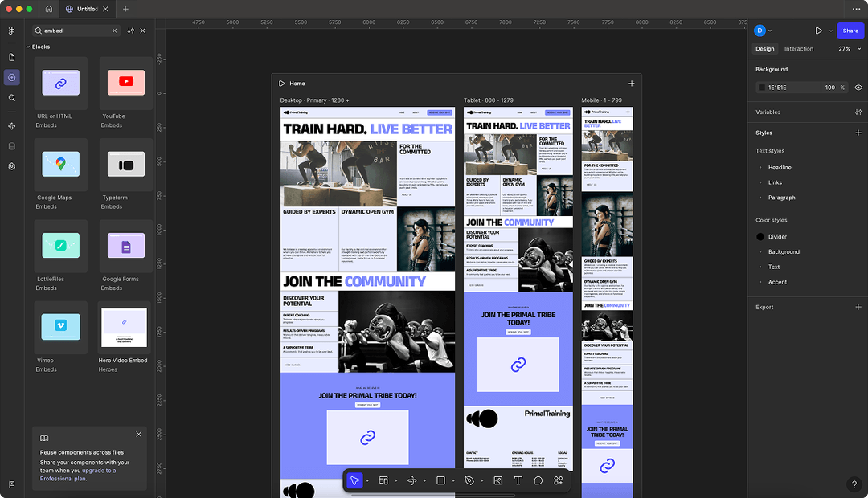Select the Frame tool in the bottom toolbar
Viewport: 868px width, 498px height.
[x=383, y=480]
